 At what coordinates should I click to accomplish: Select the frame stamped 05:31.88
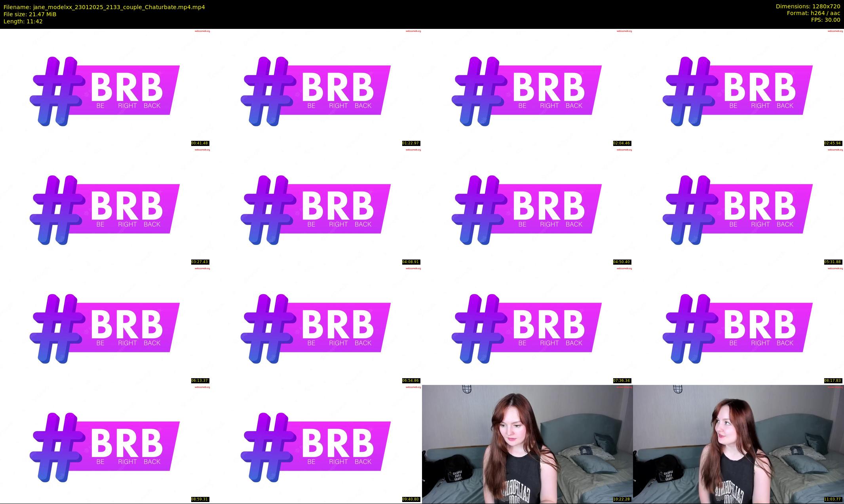point(738,207)
